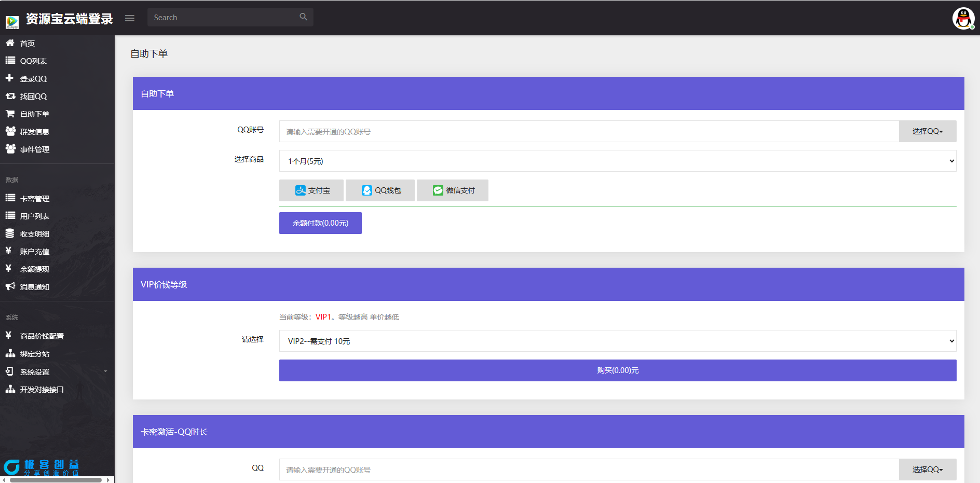Select 微信支付 payment method
This screenshot has width=980, height=483.
coord(453,190)
